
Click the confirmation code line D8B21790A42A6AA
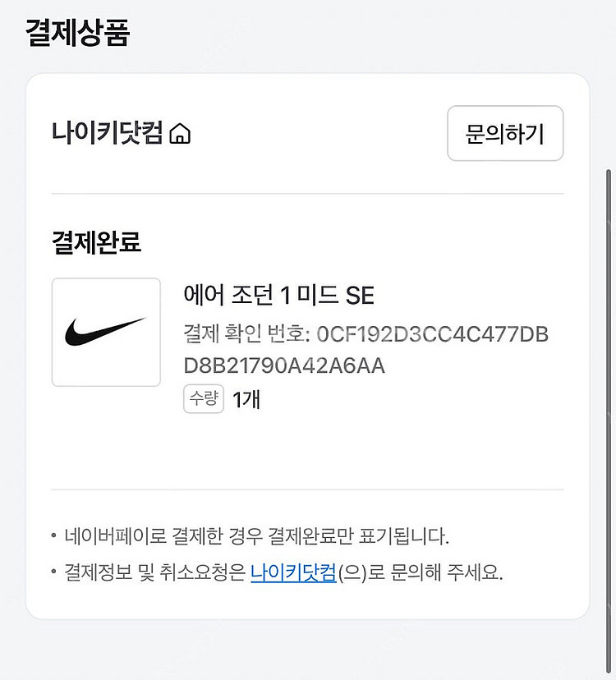[284, 365]
